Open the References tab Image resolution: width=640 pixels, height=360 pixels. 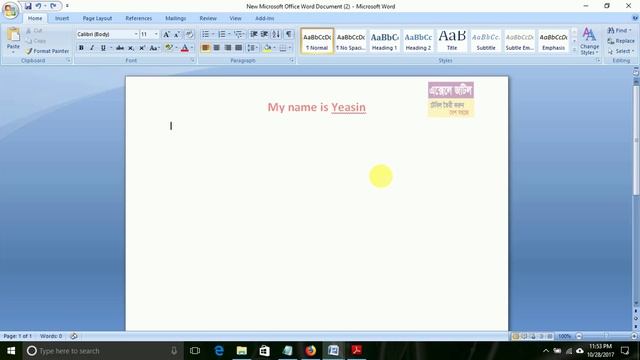point(138,18)
